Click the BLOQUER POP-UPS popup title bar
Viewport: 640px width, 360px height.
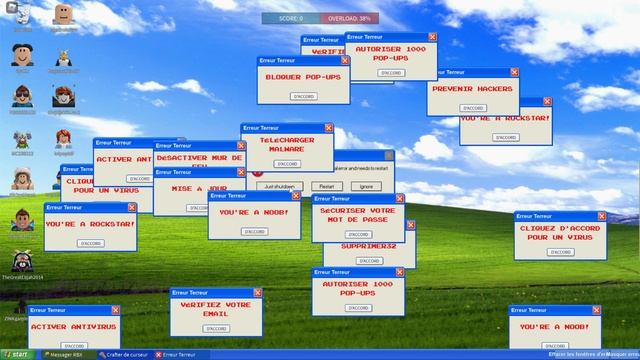click(303, 60)
